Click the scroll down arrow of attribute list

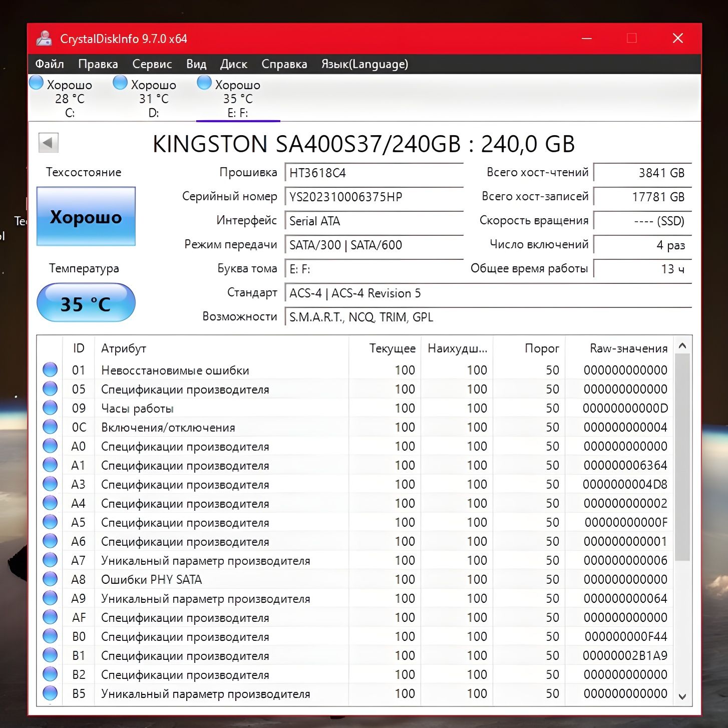coord(682,696)
